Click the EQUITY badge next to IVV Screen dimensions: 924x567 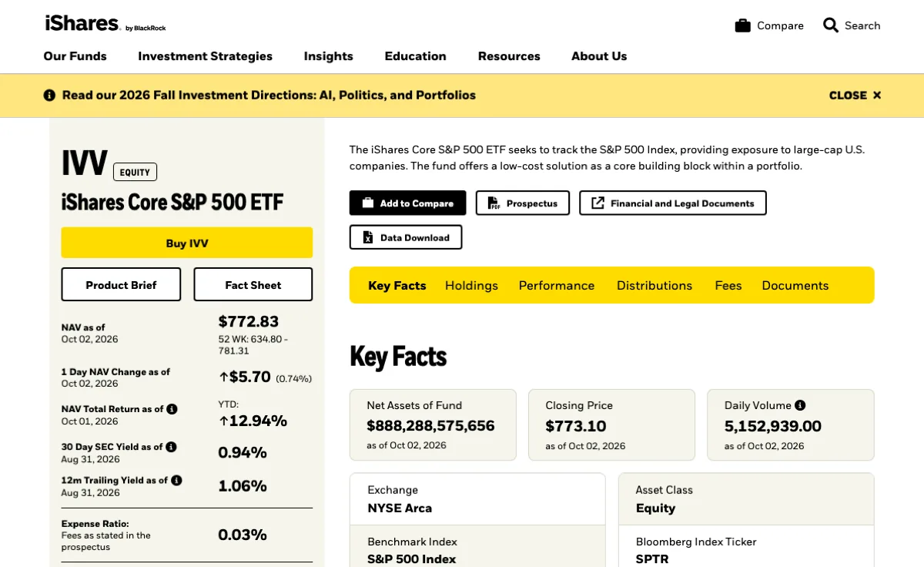pos(135,172)
